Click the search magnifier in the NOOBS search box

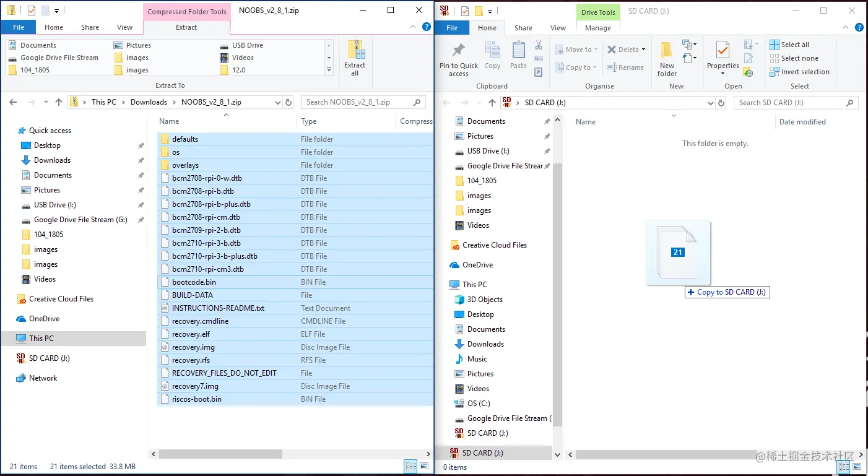[x=417, y=102]
